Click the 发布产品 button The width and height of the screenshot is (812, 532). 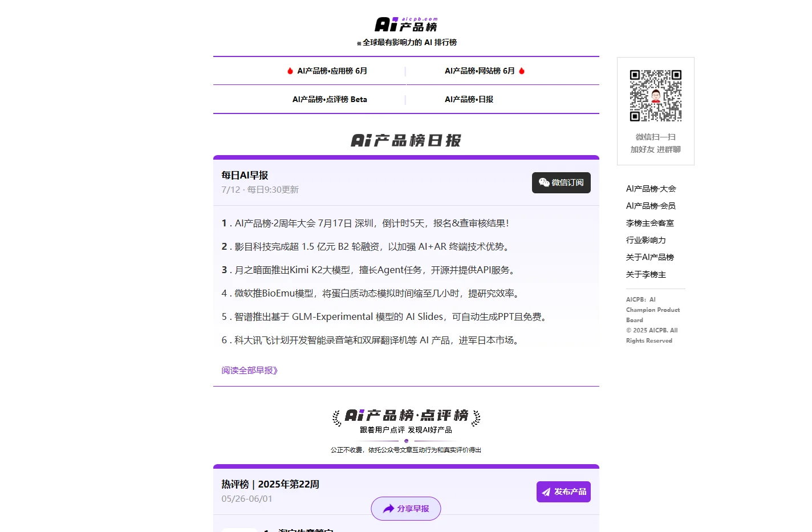pos(563,492)
